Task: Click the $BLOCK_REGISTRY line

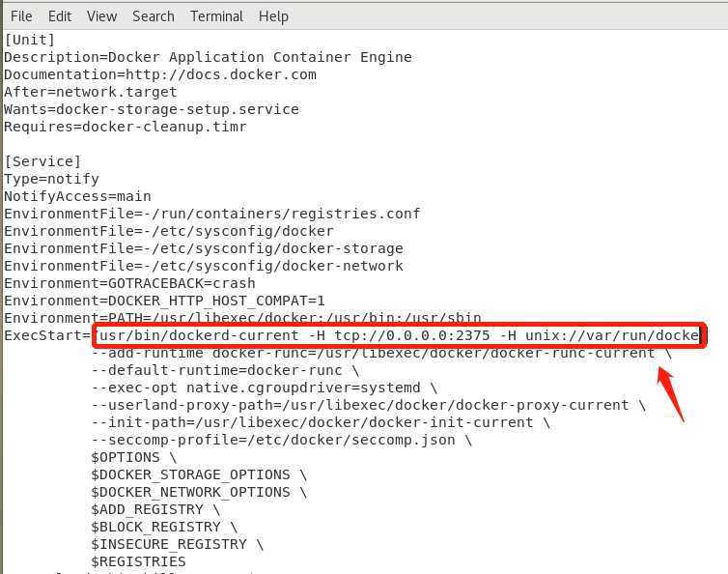Action: pos(164,527)
